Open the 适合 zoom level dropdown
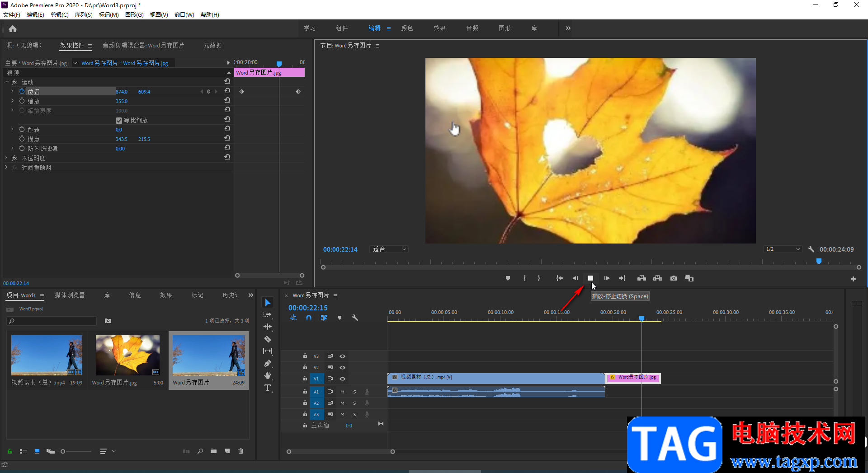 (389, 249)
